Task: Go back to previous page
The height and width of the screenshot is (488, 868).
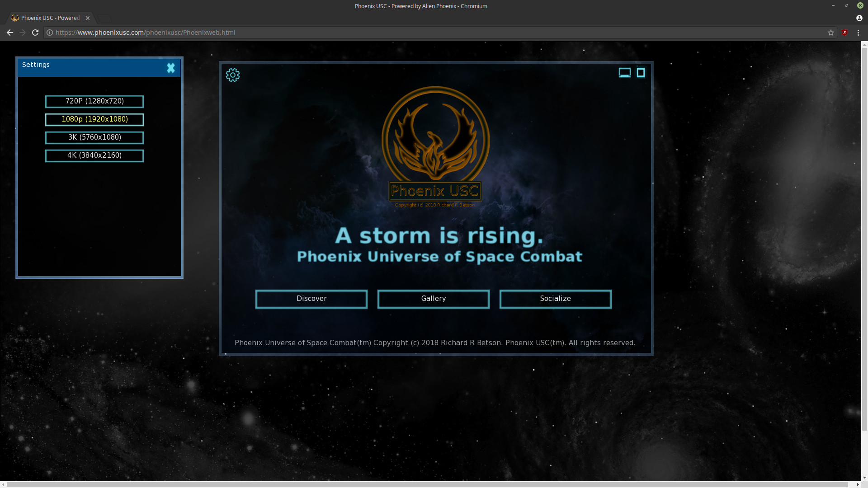Action: tap(9, 33)
